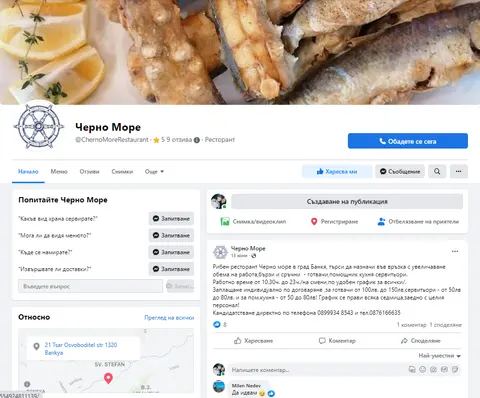This screenshot has height=398, width=480.
Task: Click the ship wheel page profile picture
Action: tap(39, 126)
